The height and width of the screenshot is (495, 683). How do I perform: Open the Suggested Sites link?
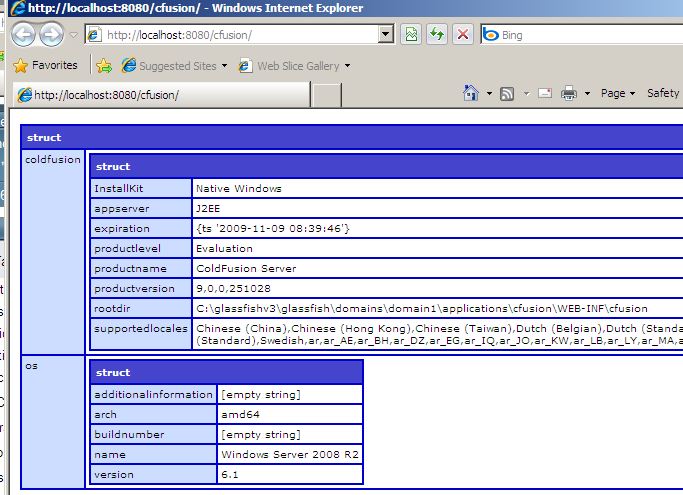tap(169, 66)
